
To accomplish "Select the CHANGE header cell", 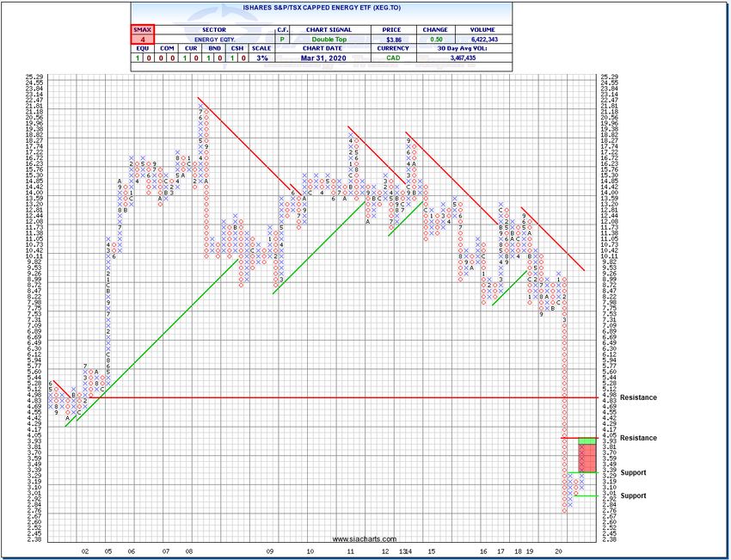I will [x=435, y=30].
